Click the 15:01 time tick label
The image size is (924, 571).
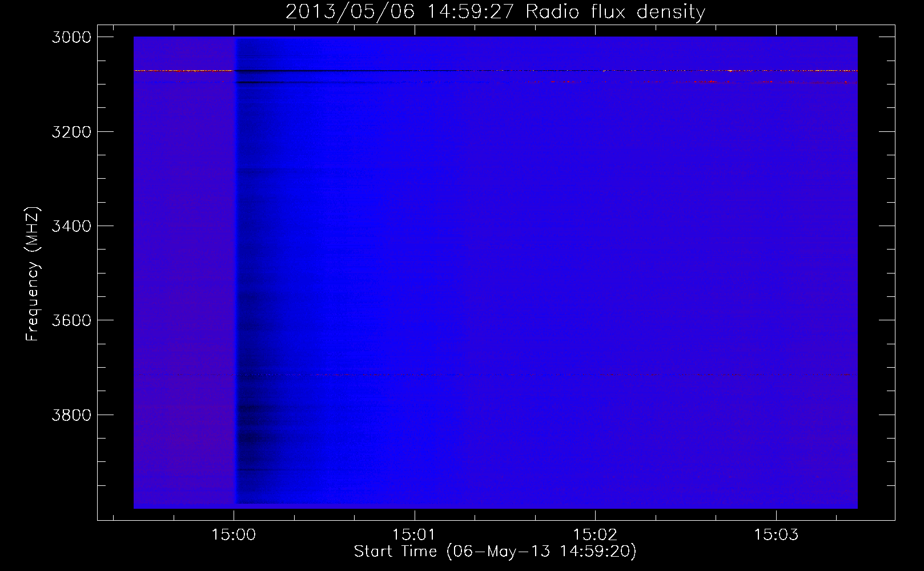click(414, 535)
